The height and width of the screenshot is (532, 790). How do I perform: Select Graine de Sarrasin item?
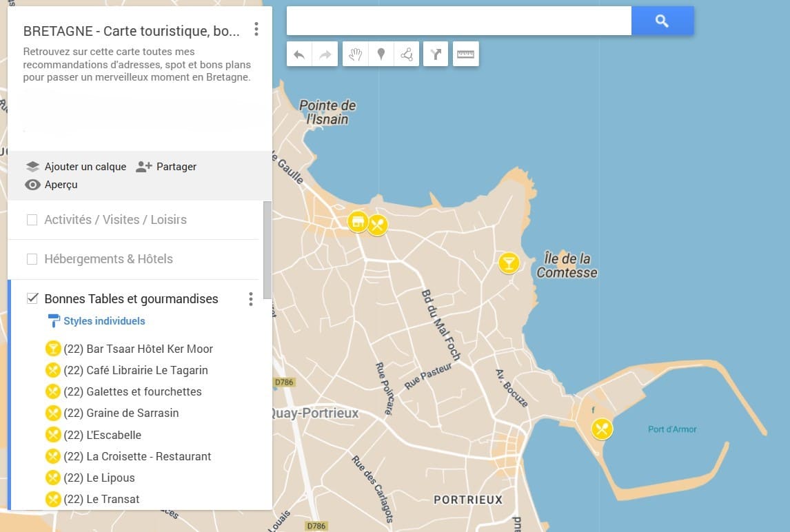coord(121,413)
